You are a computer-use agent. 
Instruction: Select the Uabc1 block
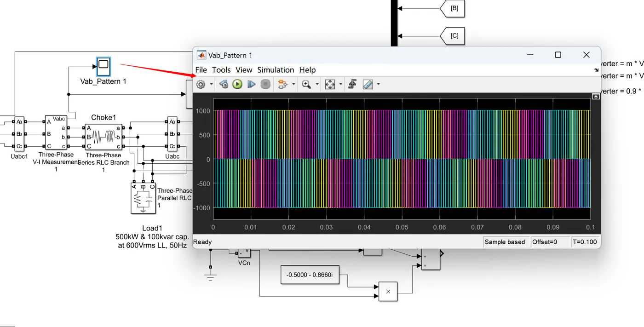(x=19, y=133)
